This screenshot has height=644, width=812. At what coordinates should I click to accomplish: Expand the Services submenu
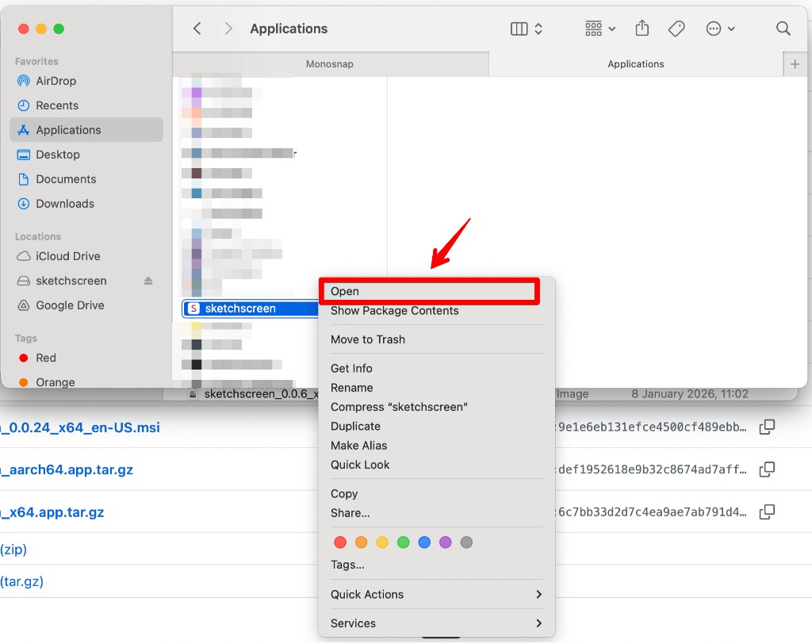(x=436, y=623)
